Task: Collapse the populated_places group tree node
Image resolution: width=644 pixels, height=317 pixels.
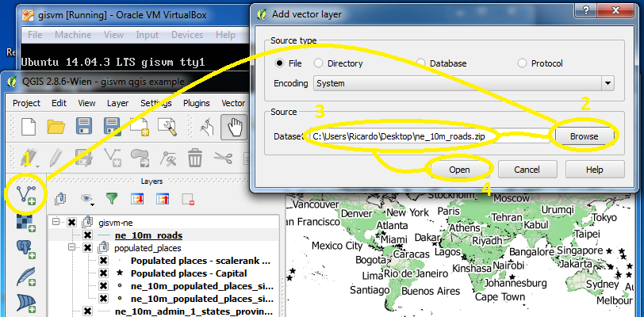Action: coord(72,248)
